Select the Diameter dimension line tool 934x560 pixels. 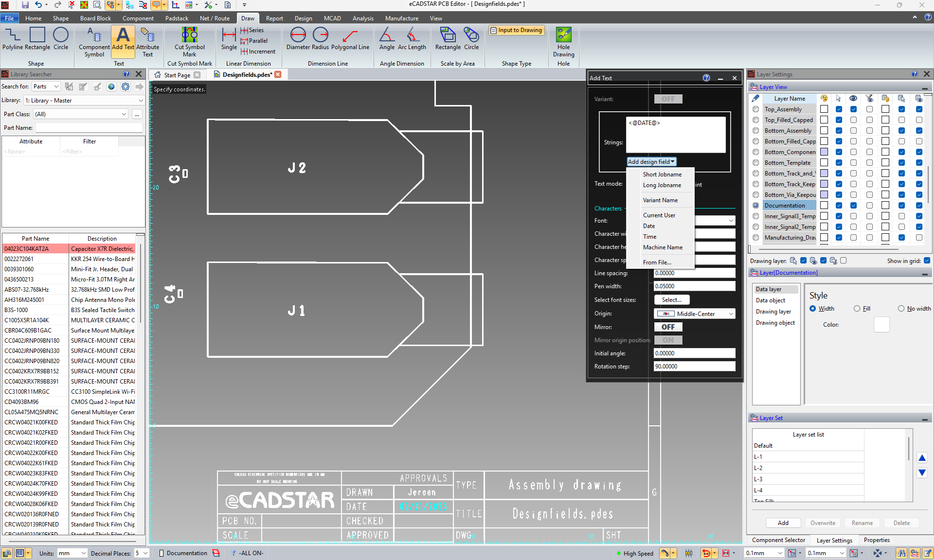298,39
